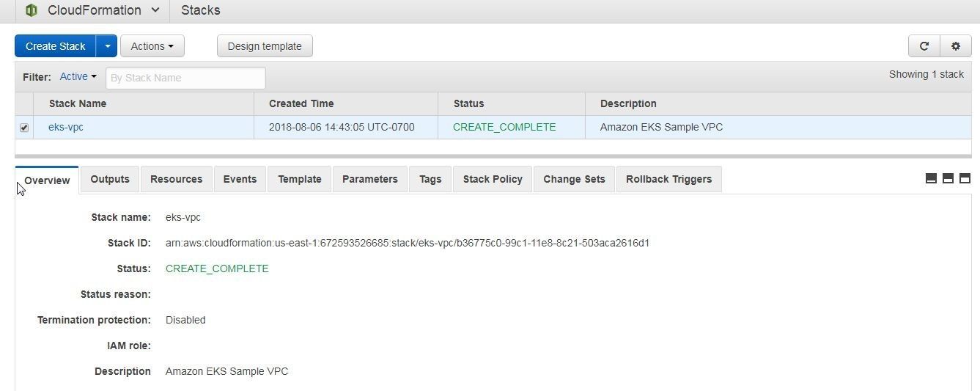Click the eks-vpc stack name value in Overview

click(183, 217)
